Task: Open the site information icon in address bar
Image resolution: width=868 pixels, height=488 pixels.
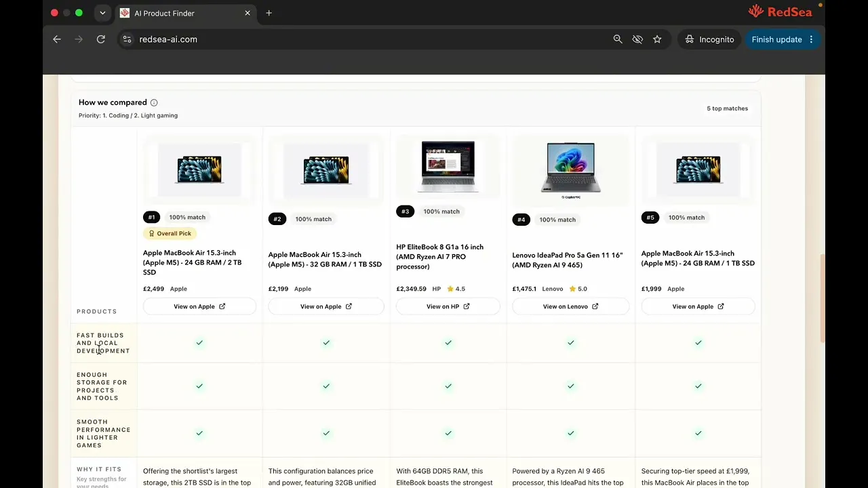Action: [x=127, y=39]
